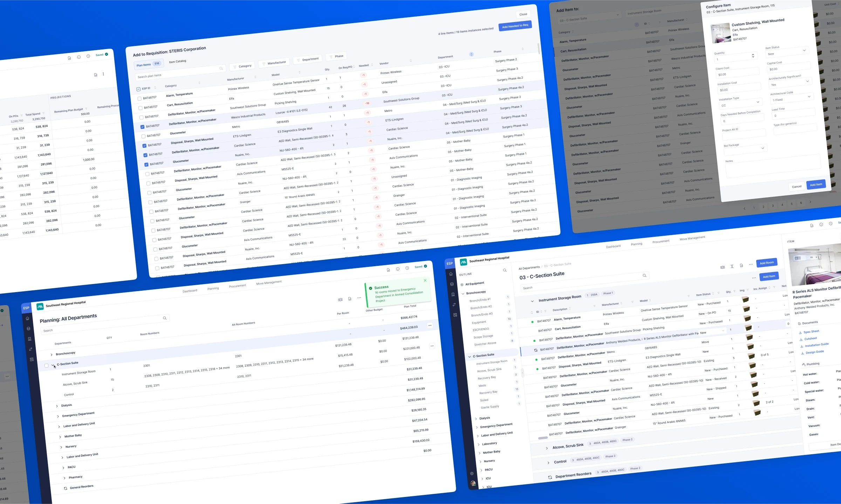This screenshot has width=841, height=504.
Task: Click the settings gear in the bottom sidebar
Action: [472, 474]
